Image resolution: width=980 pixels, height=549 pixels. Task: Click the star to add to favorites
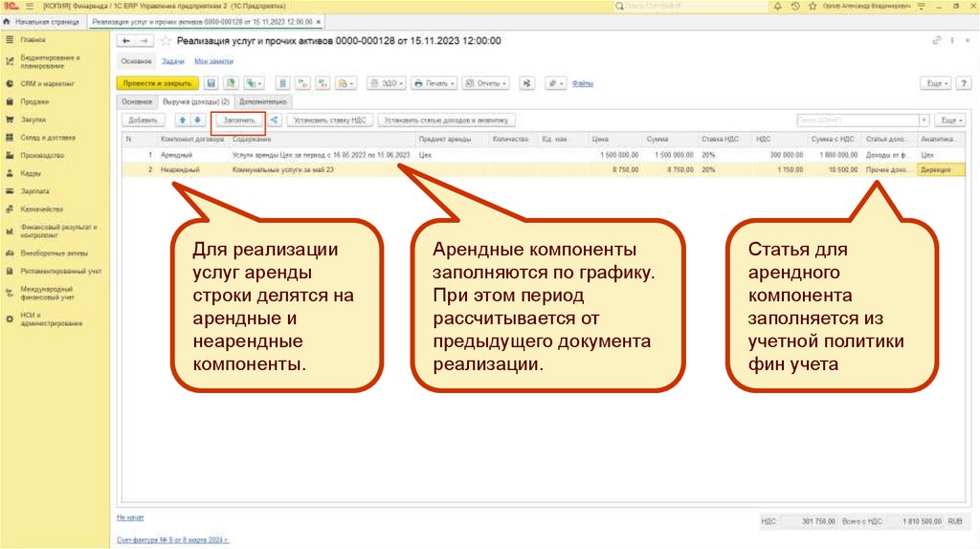(x=166, y=41)
